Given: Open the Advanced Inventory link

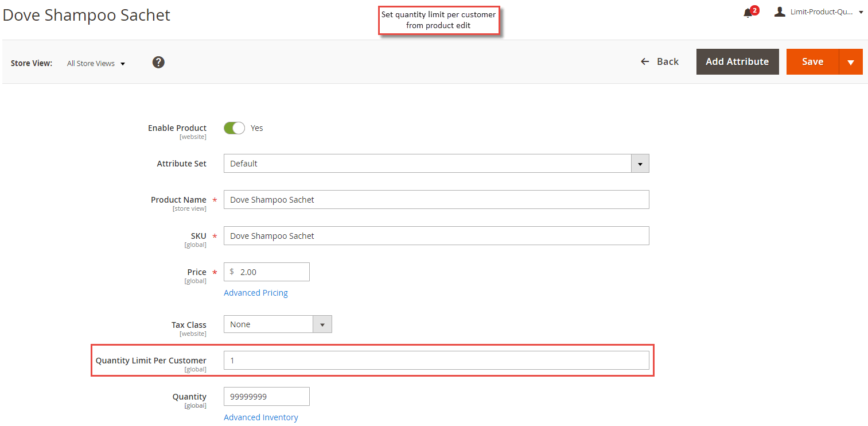Looking at the screenshot, I should 261,417.
